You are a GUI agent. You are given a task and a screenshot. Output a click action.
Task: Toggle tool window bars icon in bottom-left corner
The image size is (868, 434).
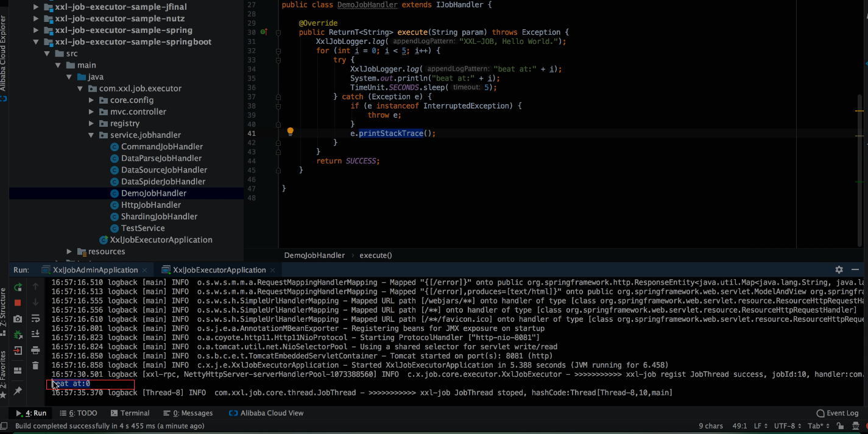pos(5,426)
